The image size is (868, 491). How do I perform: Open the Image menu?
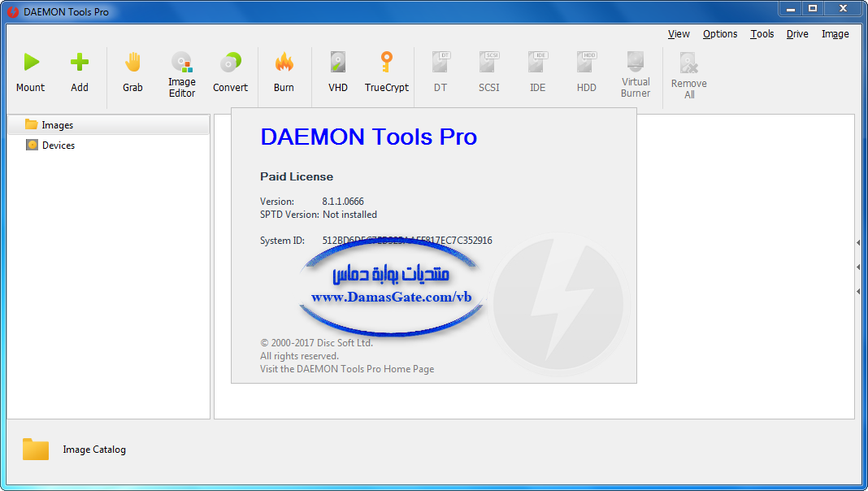pyautogui.click(x=835, y=34)
